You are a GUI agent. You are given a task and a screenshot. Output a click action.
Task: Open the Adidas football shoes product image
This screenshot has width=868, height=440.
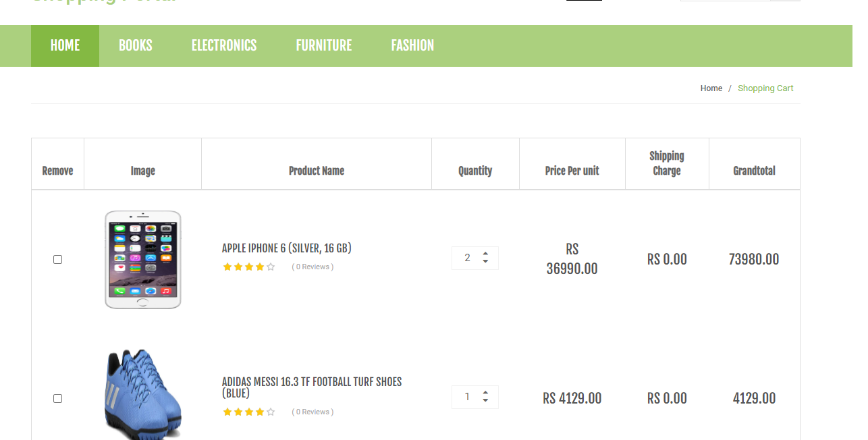click(x=143, y=395)
